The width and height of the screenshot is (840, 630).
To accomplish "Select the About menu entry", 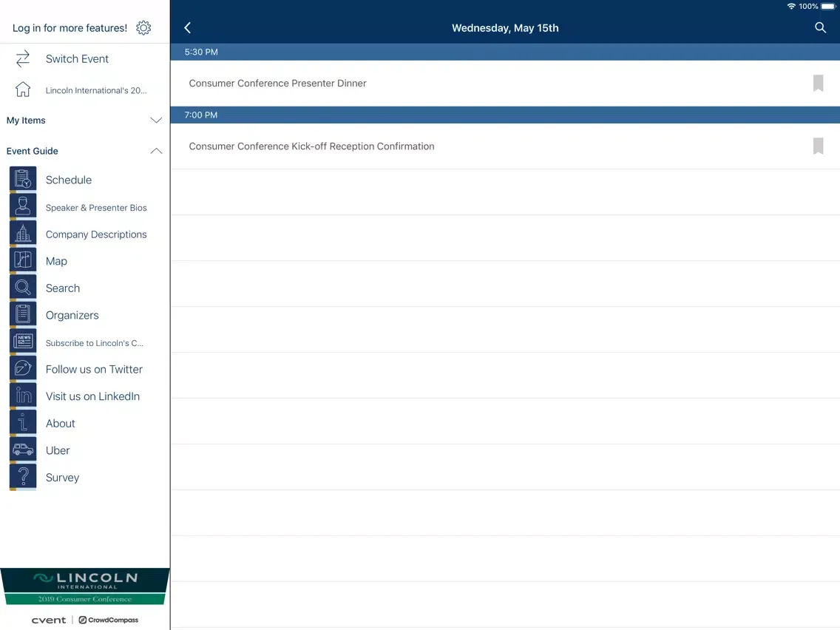I will pyautogui.click(x=61, y=423).
